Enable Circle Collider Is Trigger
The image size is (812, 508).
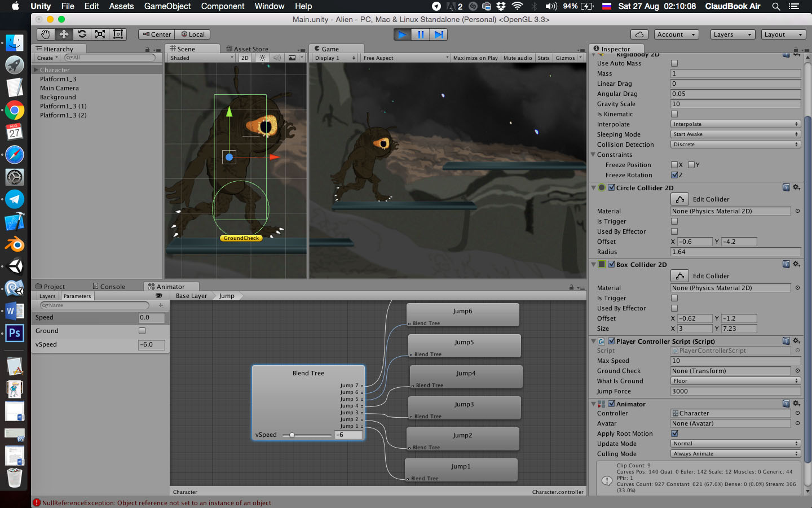point(674,221)
